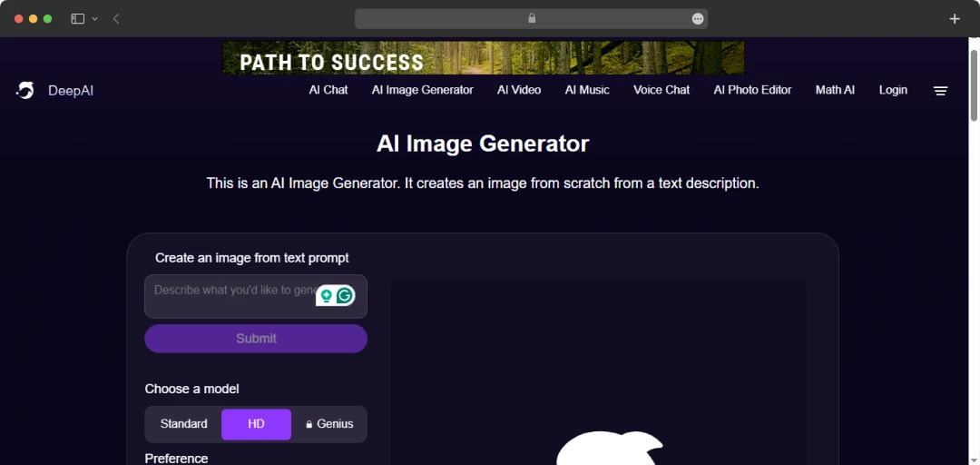Screen dimensions: 980x465
Task: Select the HD model option
Action: [256, 424]
